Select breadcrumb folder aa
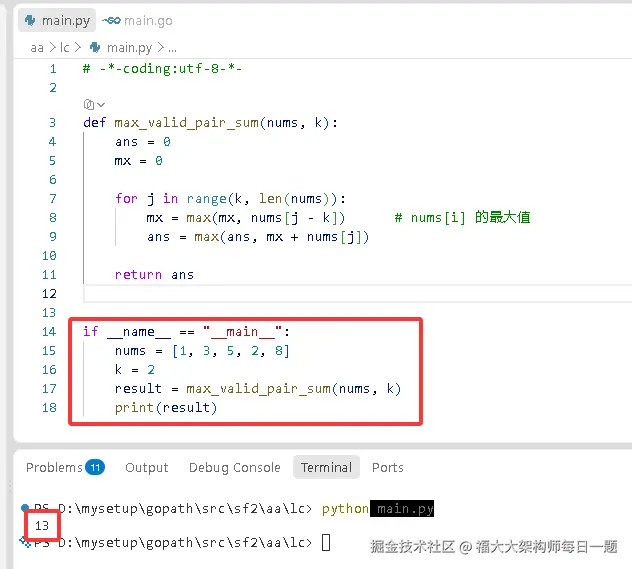 click(37, 48)
